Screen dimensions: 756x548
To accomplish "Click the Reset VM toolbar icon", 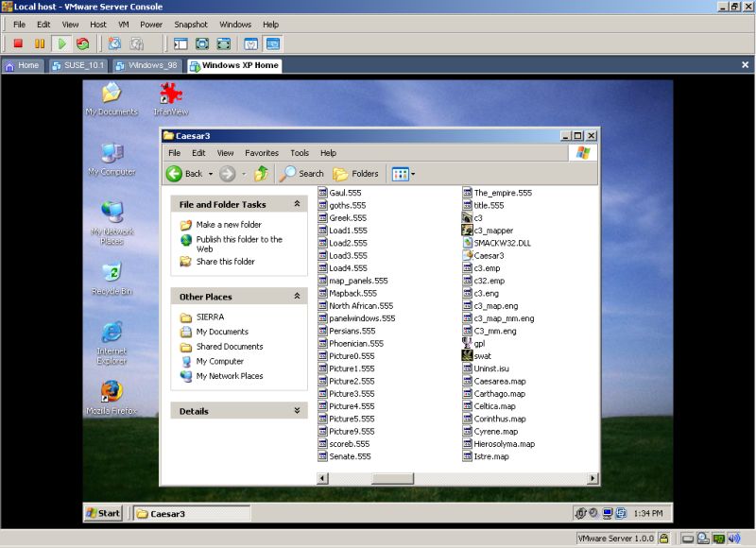I will [83, 43].
